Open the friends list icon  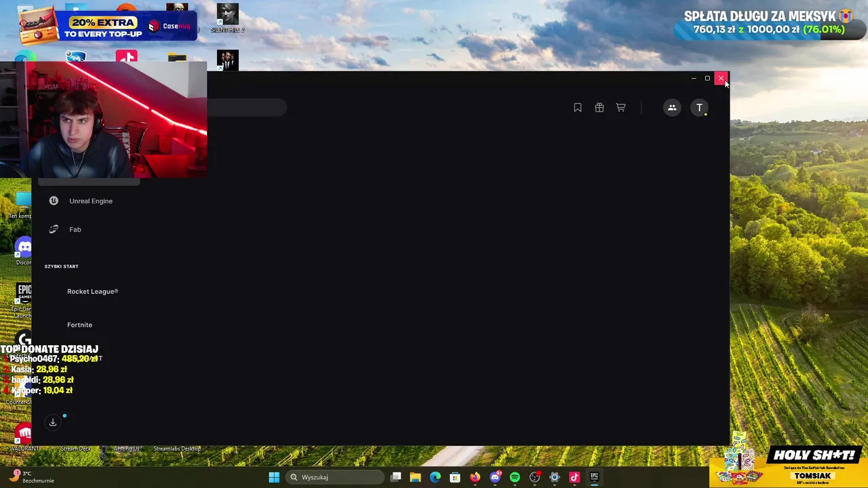pyautogui.click(x=672, y=108)
